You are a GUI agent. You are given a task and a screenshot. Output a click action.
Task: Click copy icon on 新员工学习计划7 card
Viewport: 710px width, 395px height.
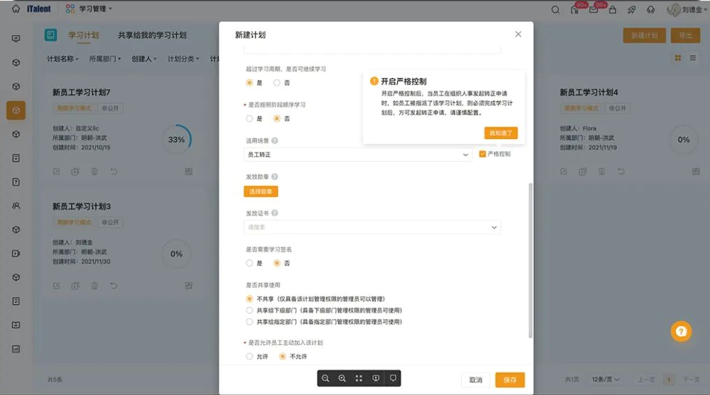click(x=75, y=171)
